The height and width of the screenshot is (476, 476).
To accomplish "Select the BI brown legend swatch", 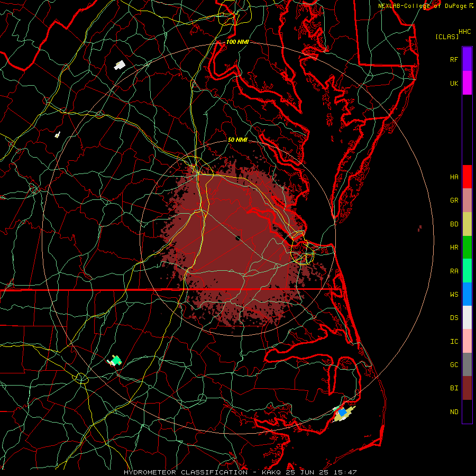I will pos(467,388).
